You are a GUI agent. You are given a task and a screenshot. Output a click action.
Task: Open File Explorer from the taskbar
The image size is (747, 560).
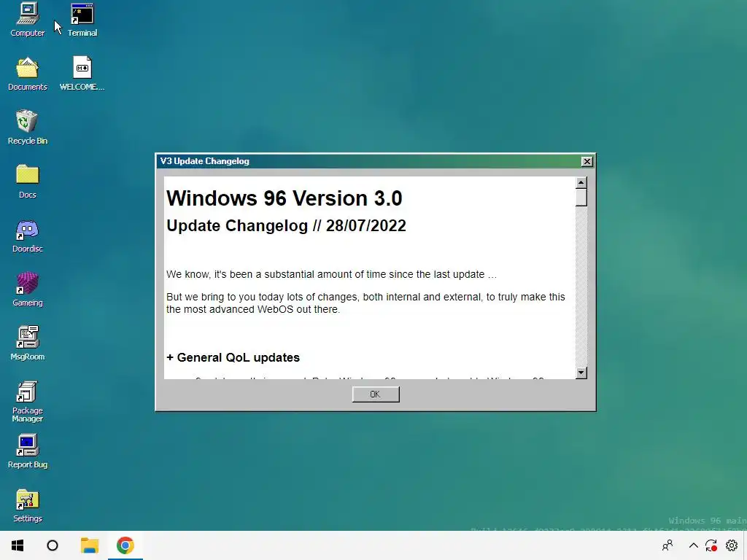89,545
